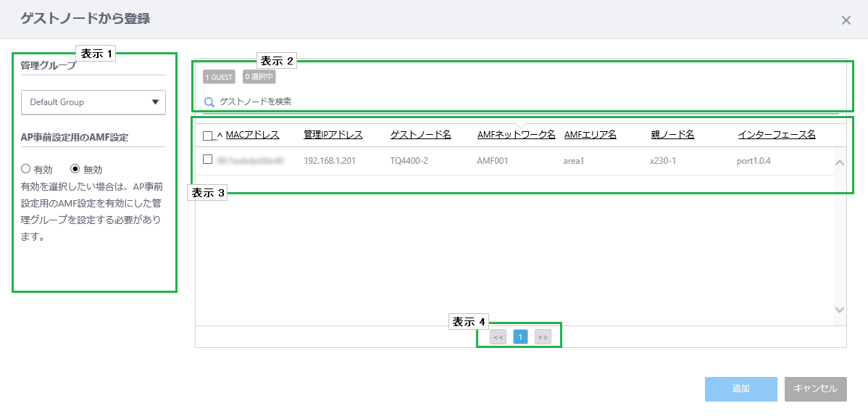This screenshot has height=419, width=868.
Task: Sort by ゲストノード名 column
Action: pyautogui.click(x=421, y=135)
